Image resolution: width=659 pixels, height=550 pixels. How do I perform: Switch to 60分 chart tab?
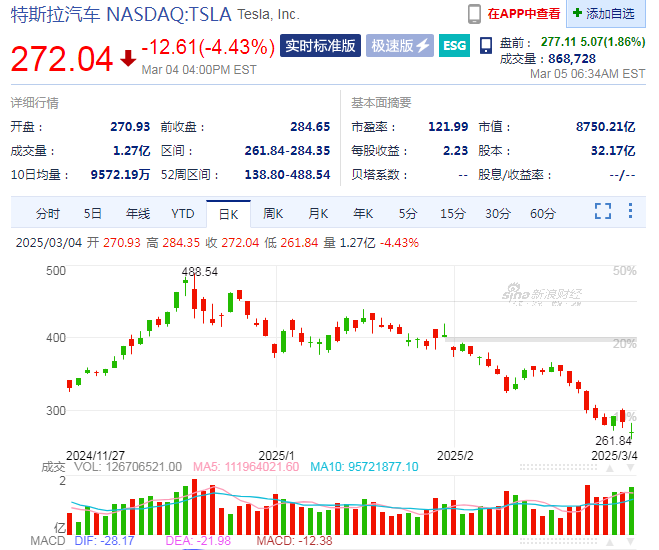tap(543, 213)
